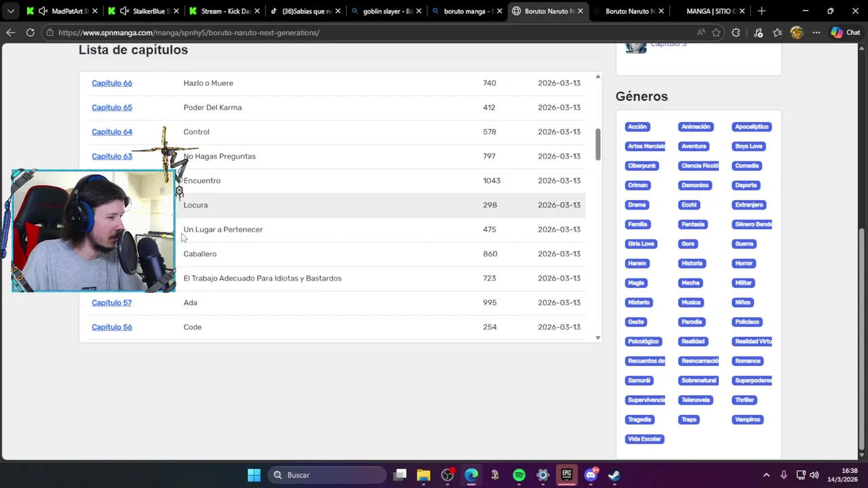Close the goblin slayer tab
This screenshot has width=868, height=488.
pos(418,11)
